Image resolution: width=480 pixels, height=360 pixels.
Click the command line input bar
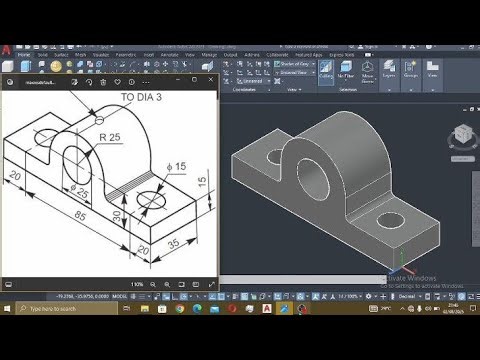click(x=302, y=280)
